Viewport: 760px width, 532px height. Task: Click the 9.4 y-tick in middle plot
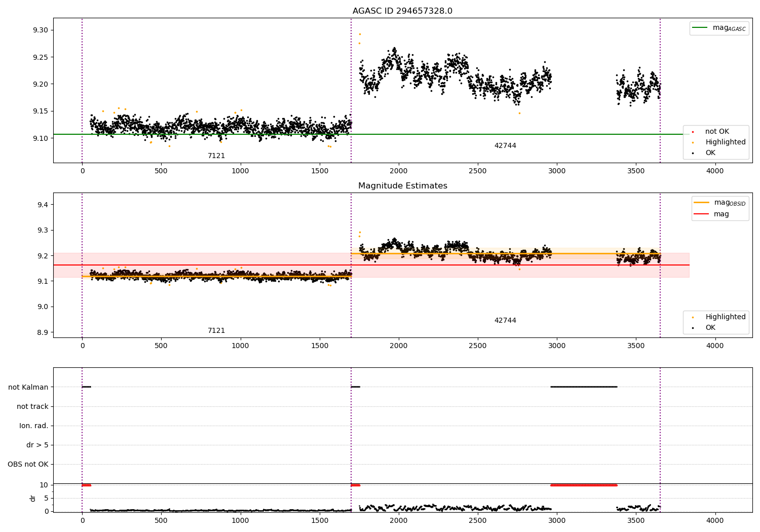[x=43, y=205]
